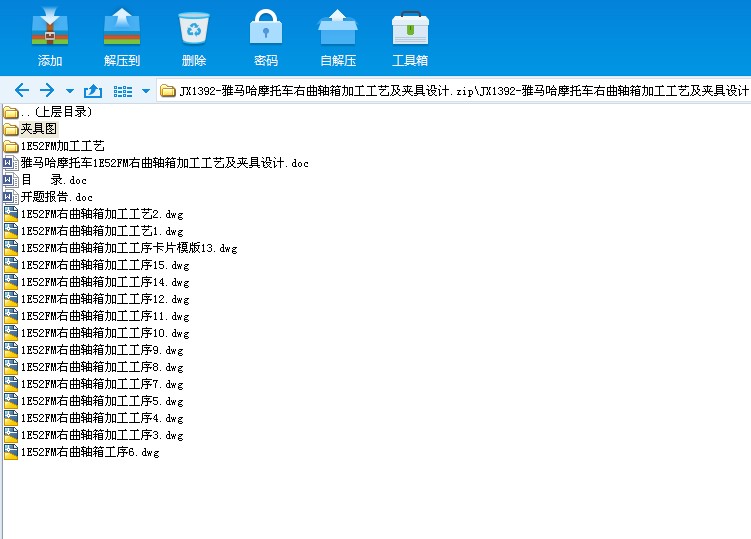Click the folder icon beside 1E52FM加工工艺

tap(11, 146)
